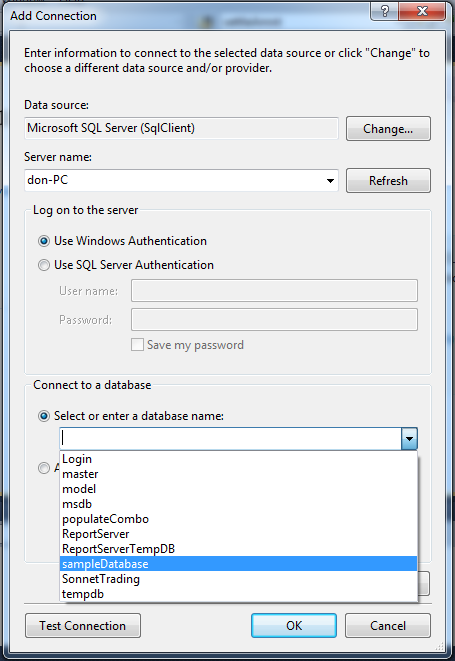The width and height of the screenshot is (455, 661).
Task: Choose Select or enter a database name
Action: 44,416
